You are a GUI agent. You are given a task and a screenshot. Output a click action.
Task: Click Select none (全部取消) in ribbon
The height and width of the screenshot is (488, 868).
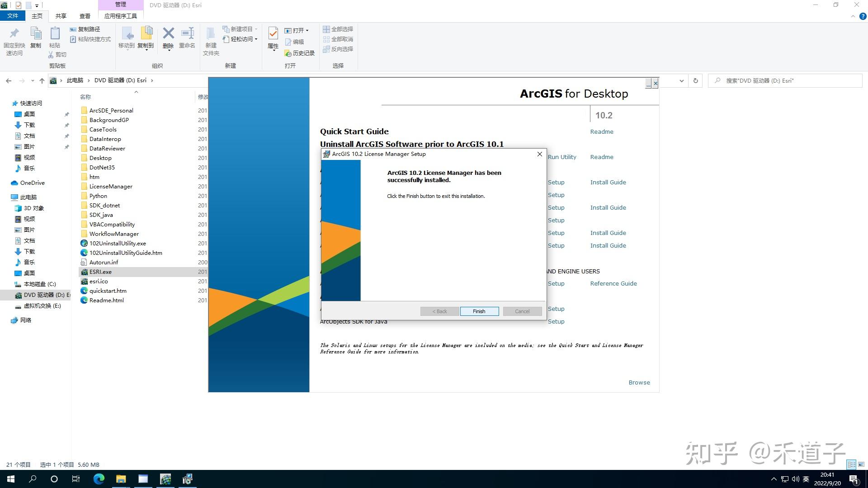pyautogui.click(x=338, y=39)
